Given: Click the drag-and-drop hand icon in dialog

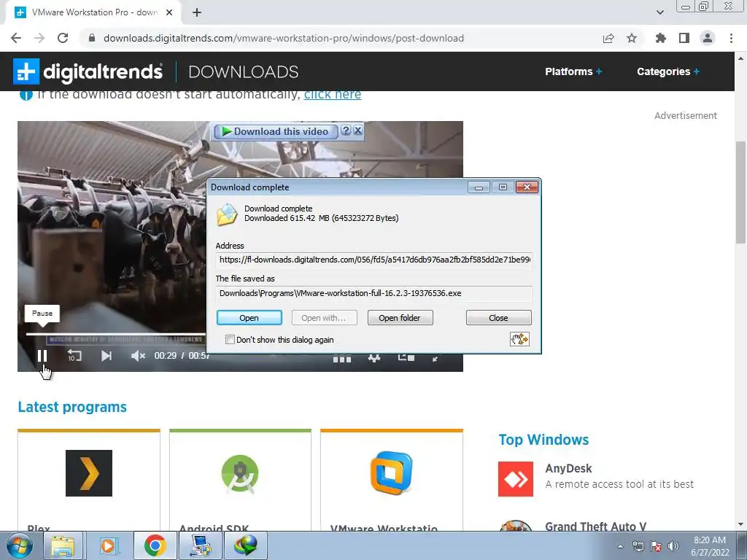Looking at the screenshot, I should [x=519, y=339].
